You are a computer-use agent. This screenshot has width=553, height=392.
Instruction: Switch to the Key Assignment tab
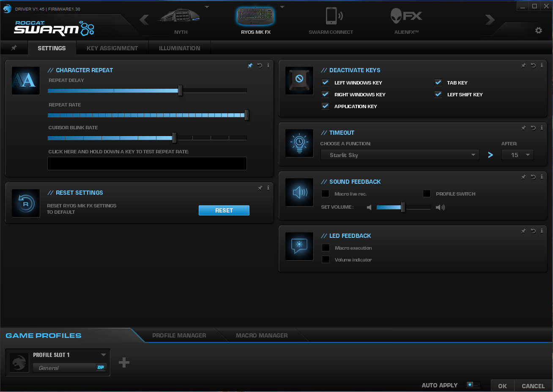coord(112,48)
